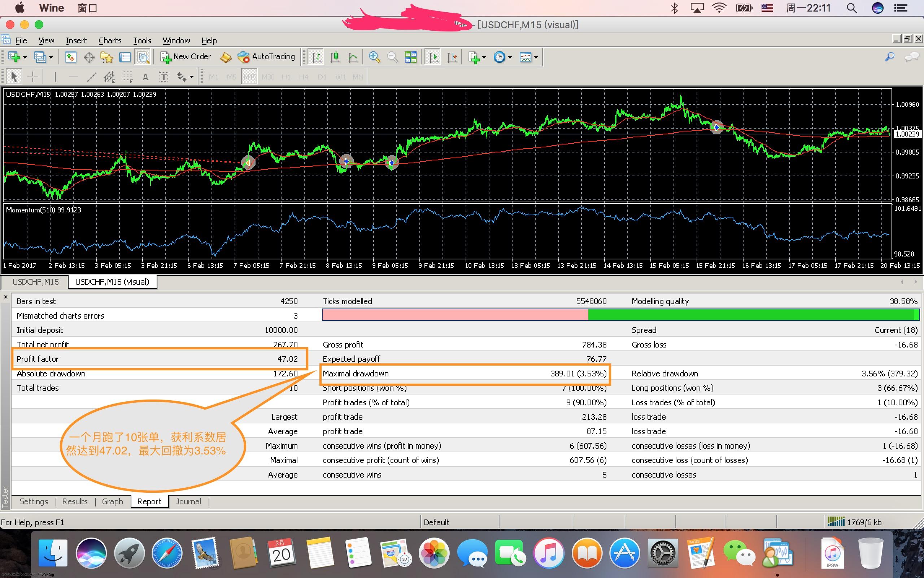This screenshot has width=924, height=578.
Task: Select the M30 timeframe button
Action: pyautogui.click(x=268, y=77)
